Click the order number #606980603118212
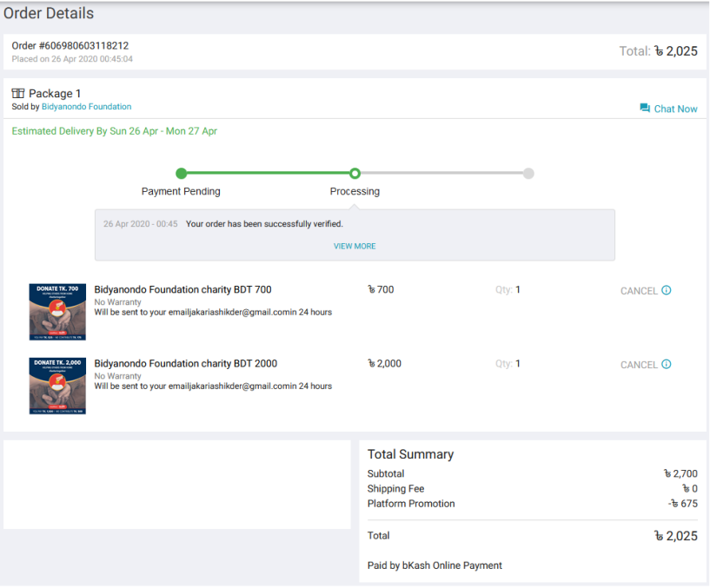 70,45
